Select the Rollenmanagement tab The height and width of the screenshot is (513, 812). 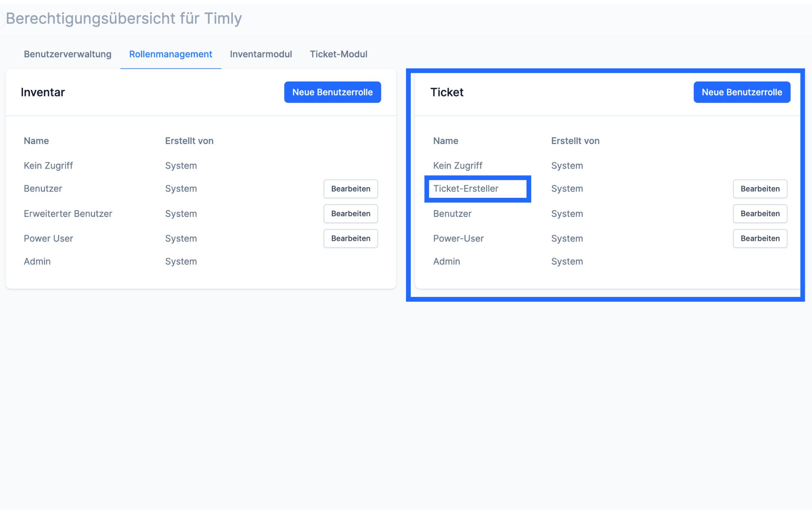click(170, 54)
